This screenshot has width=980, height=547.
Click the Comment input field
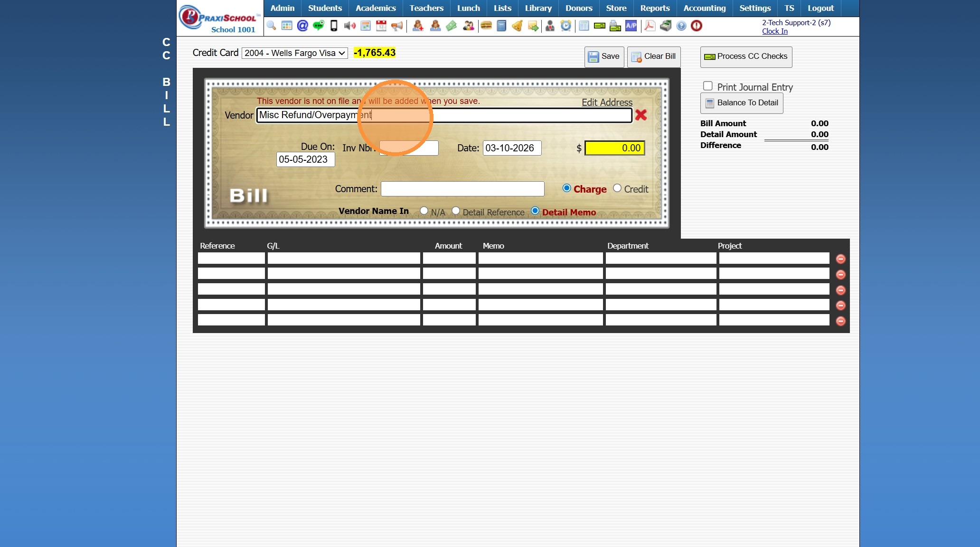(x=462, y=189)
